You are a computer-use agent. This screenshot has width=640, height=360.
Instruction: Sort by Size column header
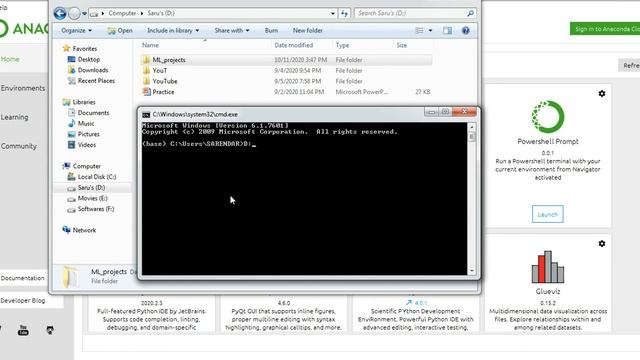[402, 45]
